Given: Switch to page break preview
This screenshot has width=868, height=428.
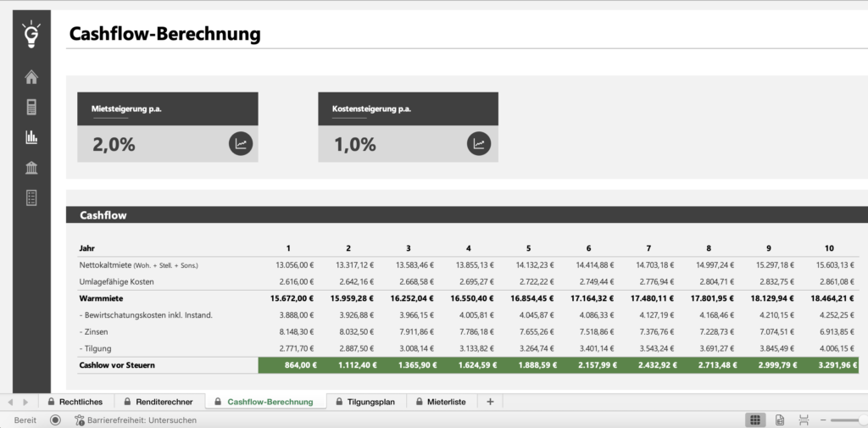Looking at the screenshot, I should point(804,420).
